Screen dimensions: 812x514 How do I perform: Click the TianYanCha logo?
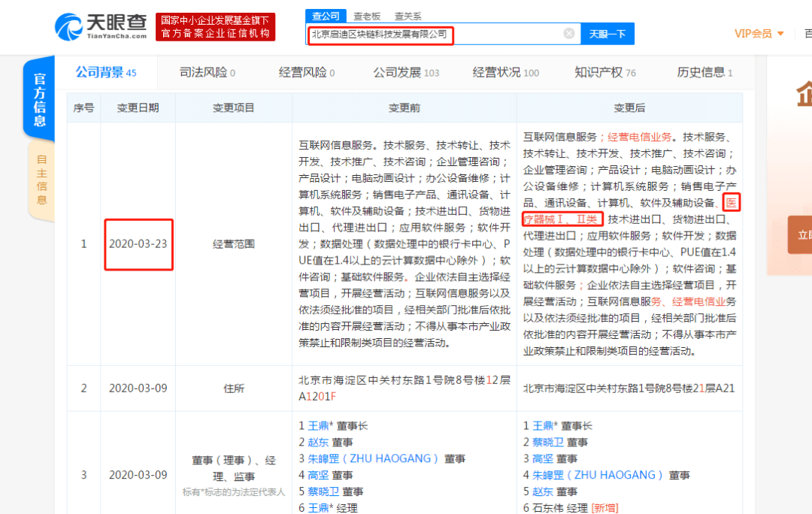(x=101, y=27)
